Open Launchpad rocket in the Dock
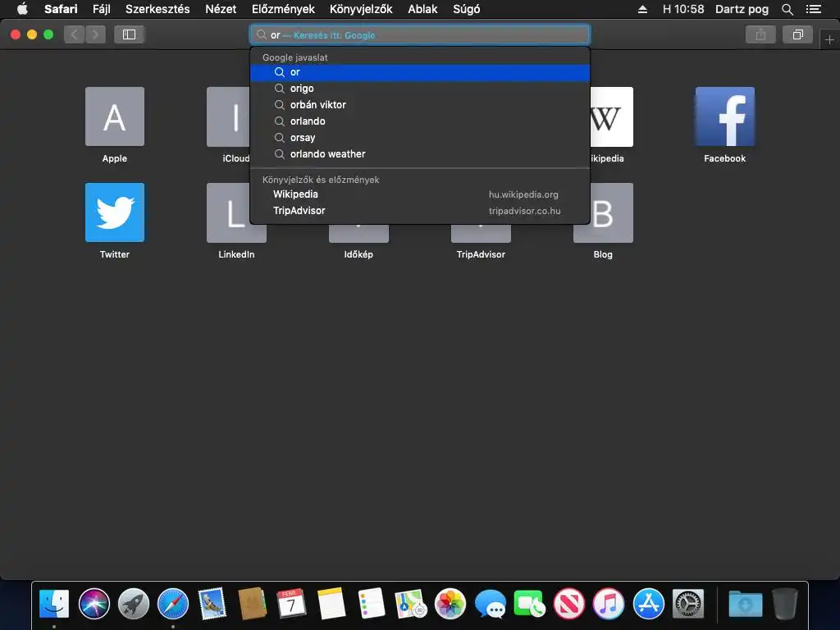The image size is (840, 630). (134, 604)
